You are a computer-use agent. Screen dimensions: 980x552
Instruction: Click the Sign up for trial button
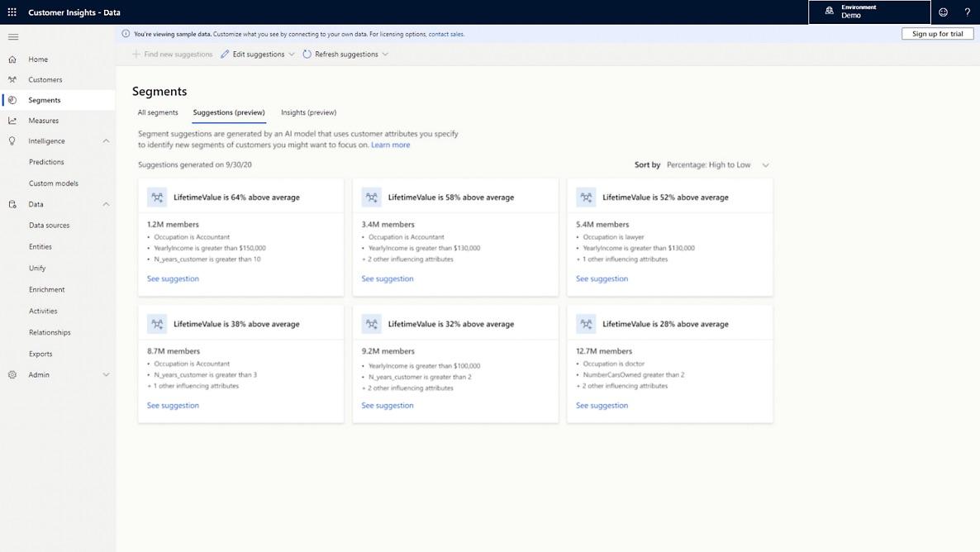(937, 34)
